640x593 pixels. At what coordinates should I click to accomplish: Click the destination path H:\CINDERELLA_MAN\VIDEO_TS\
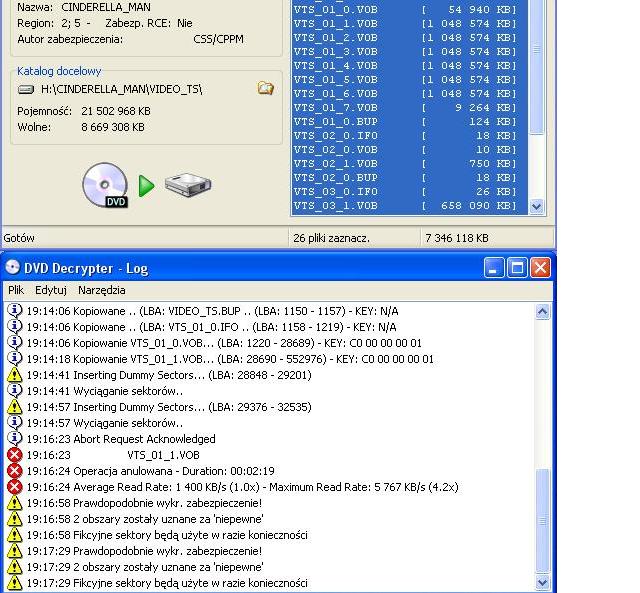tap(121, 89)
